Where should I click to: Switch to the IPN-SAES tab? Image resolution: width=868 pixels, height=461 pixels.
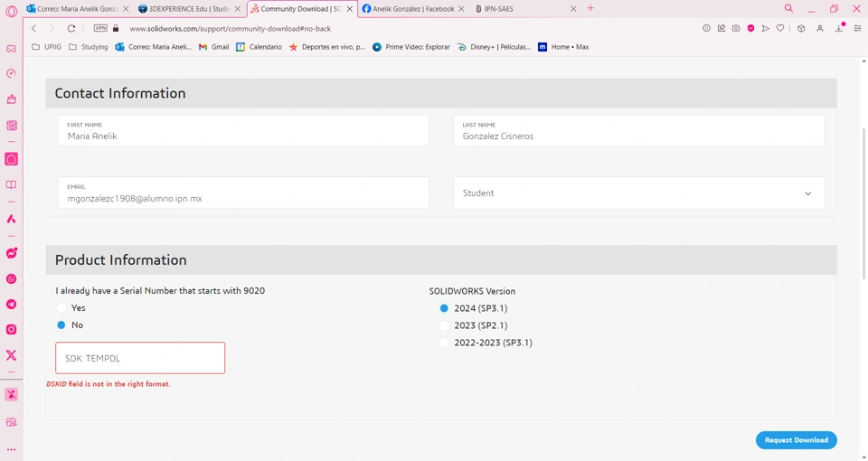coord(524,9)
